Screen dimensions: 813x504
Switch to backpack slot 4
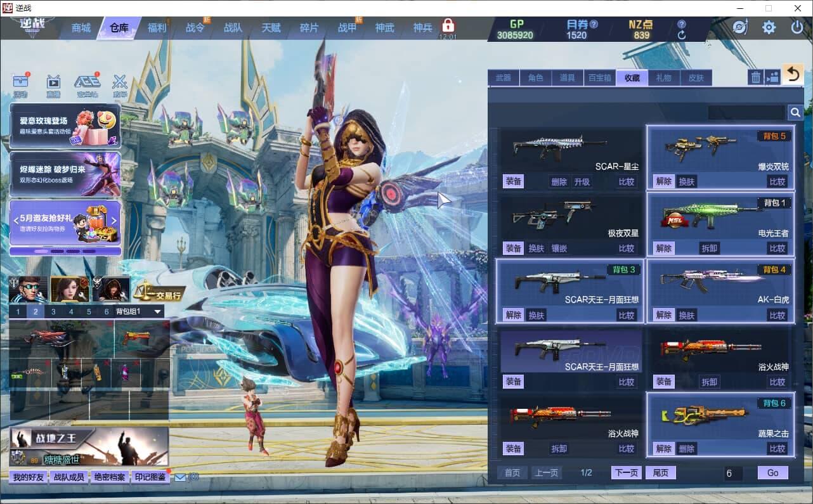[71, 311]
